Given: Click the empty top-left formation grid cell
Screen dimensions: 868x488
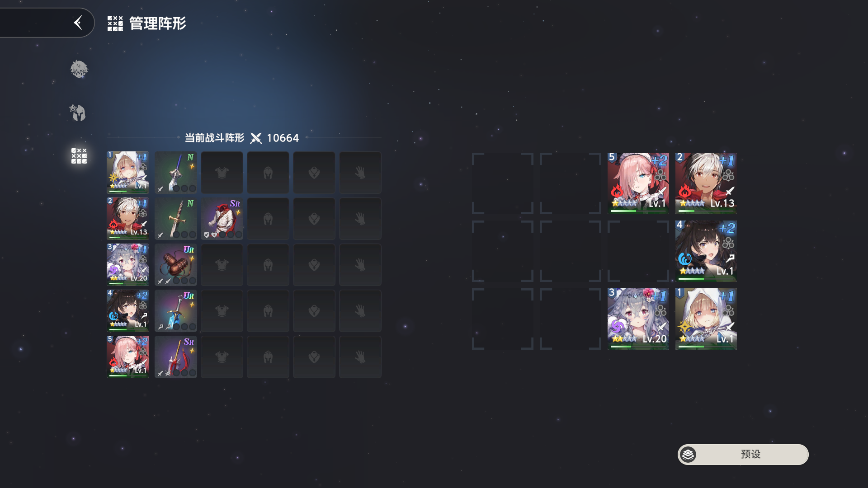Looking at the screenshot, I should 503,183.
